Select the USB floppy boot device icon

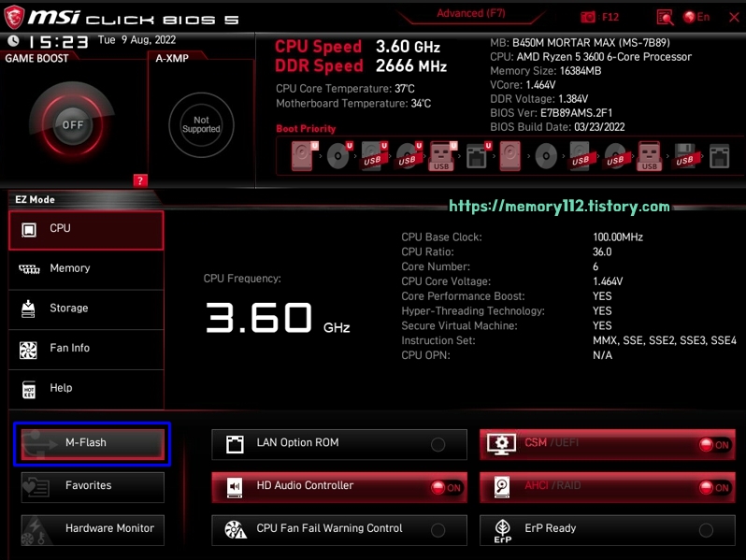coord(684,155)
